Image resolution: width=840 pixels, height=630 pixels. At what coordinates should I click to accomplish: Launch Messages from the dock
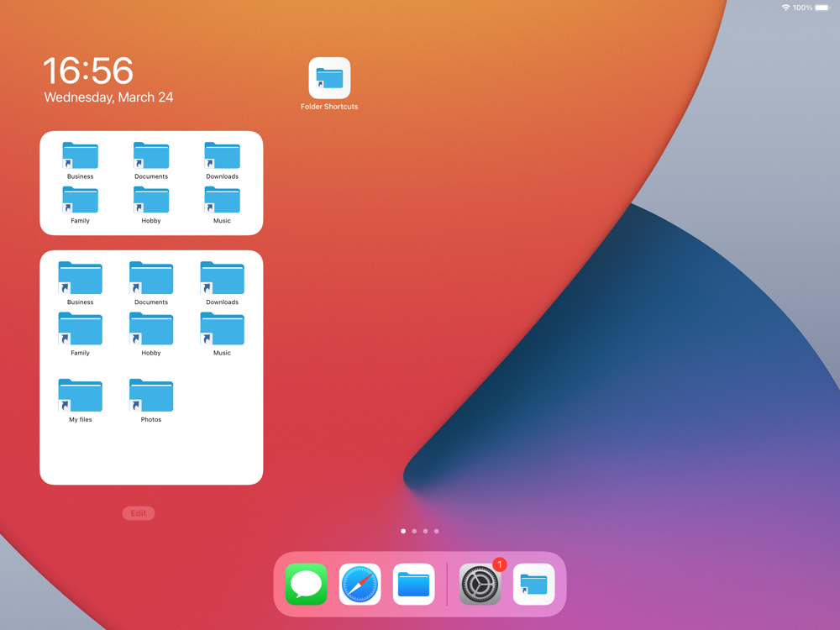pos(306,584)
